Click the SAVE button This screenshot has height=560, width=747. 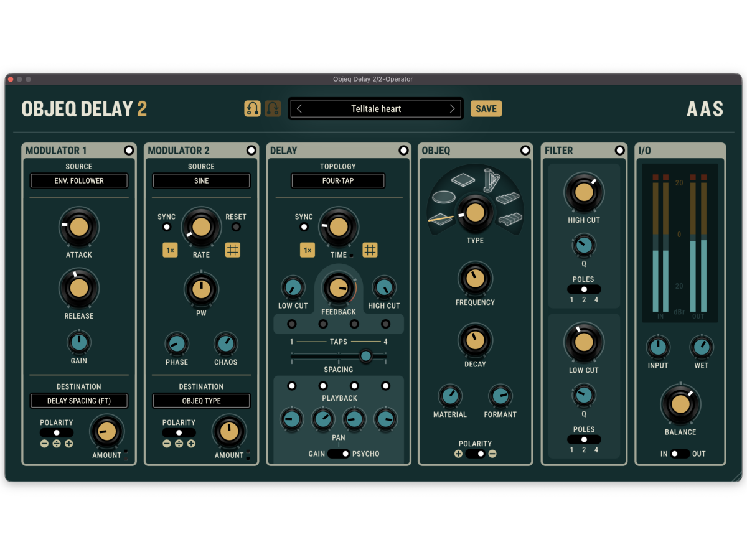[486, 109]
